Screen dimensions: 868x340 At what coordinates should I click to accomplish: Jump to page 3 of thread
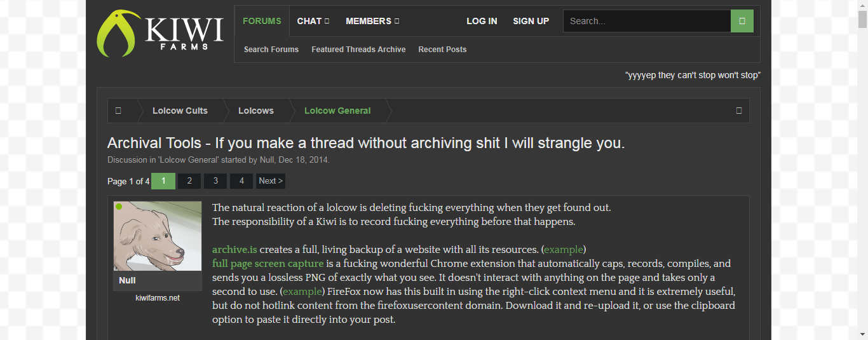point(215,181)
